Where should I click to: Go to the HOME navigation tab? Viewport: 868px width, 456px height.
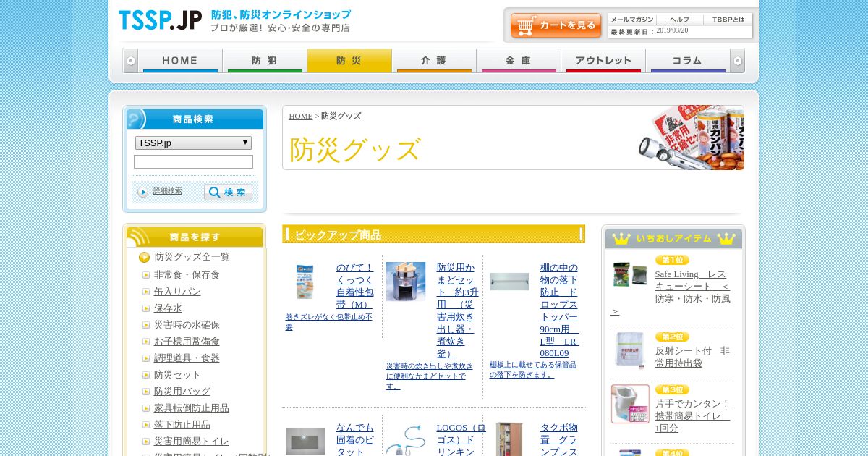[x=180, y=61]
